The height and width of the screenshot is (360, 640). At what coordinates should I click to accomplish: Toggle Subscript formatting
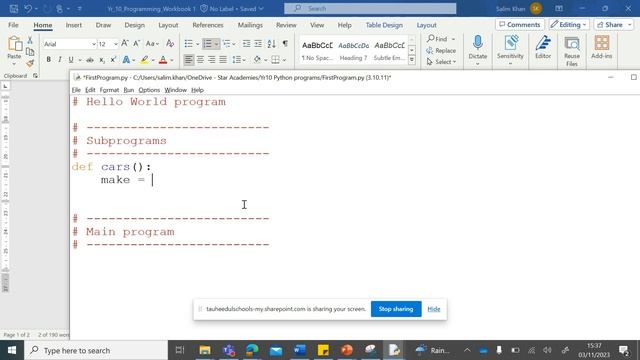click(102, 60)
